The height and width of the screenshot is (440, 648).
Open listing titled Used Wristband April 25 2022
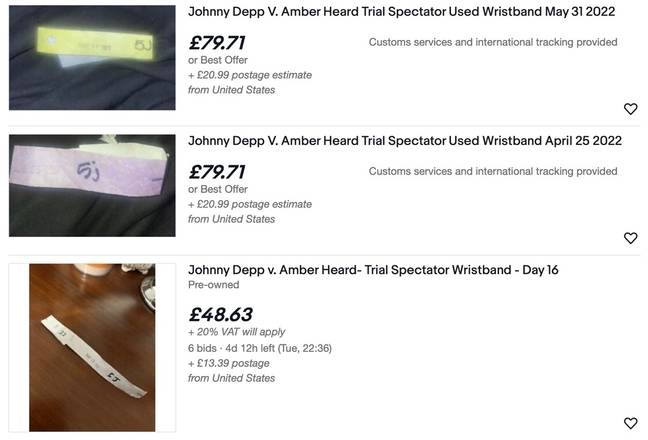pyautogui.click(x=405, y=141)
